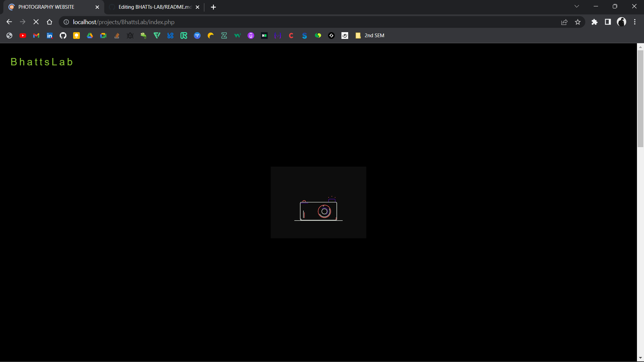
Task: View site information icon
Action: click(66, 22)
